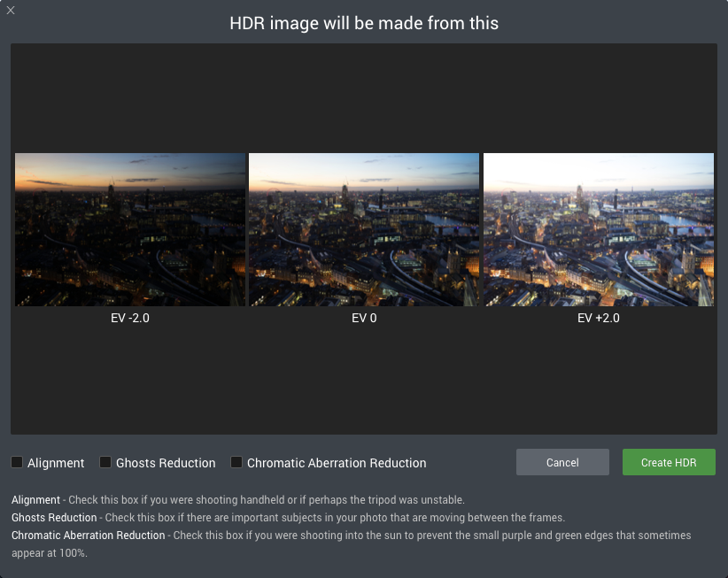The image size is (728, 578).
Task: Click empty preview area above the thumbnails
Action: coord(364,97)
